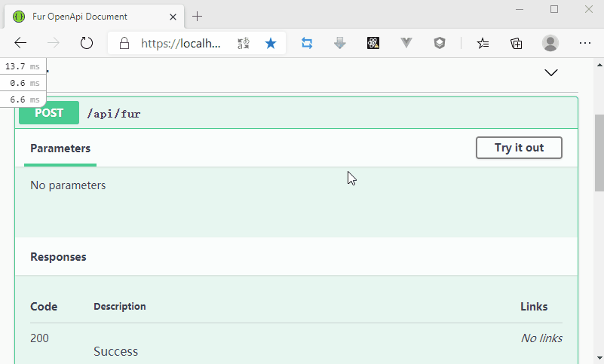Collapse the section with the chevron arrow

point(551,73)
